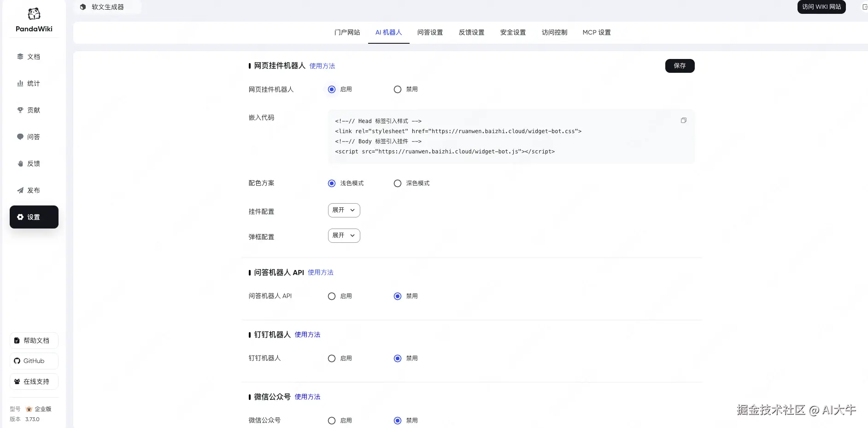
Task: Switch to the 访问控制 tab
Action: tap(555, 32)
